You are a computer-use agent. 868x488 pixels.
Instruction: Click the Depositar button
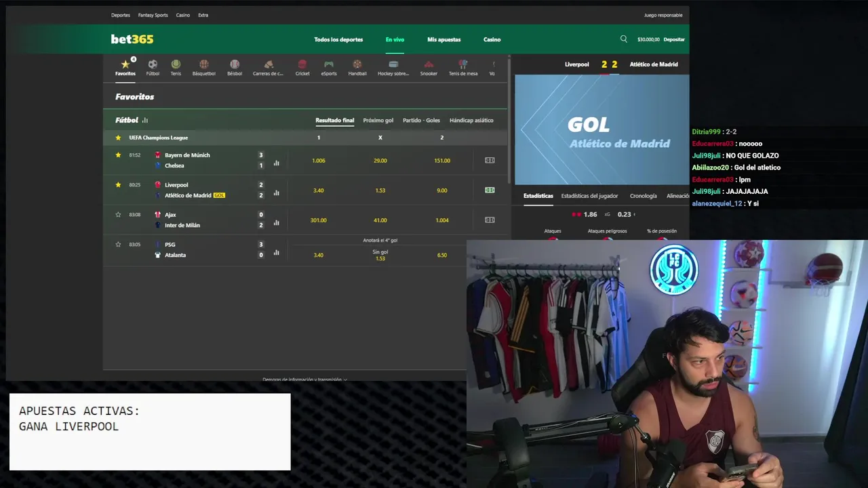(674, 39)
